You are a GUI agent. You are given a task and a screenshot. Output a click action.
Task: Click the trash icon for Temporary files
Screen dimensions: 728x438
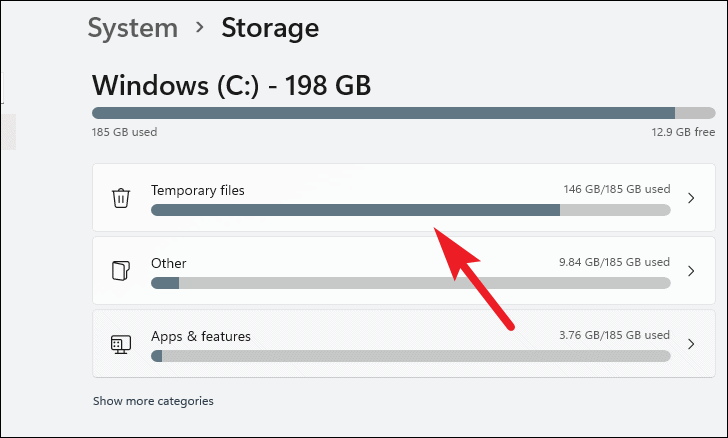coord(120,198)
